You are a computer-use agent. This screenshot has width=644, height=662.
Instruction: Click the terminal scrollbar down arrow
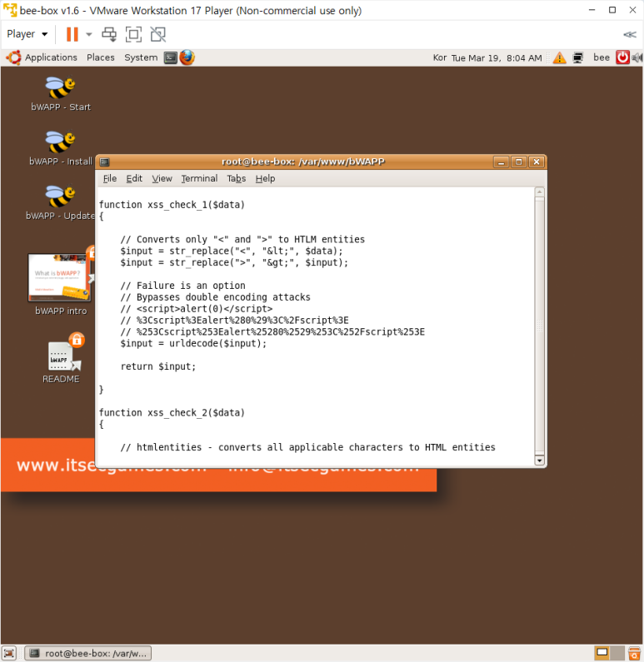tap(539, 460)
